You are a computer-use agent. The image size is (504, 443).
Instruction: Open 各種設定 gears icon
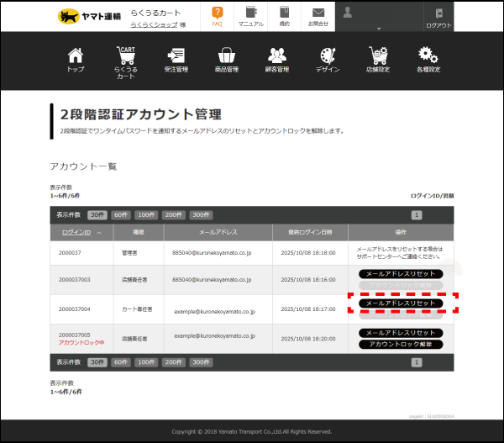click(x=428, y=57)
